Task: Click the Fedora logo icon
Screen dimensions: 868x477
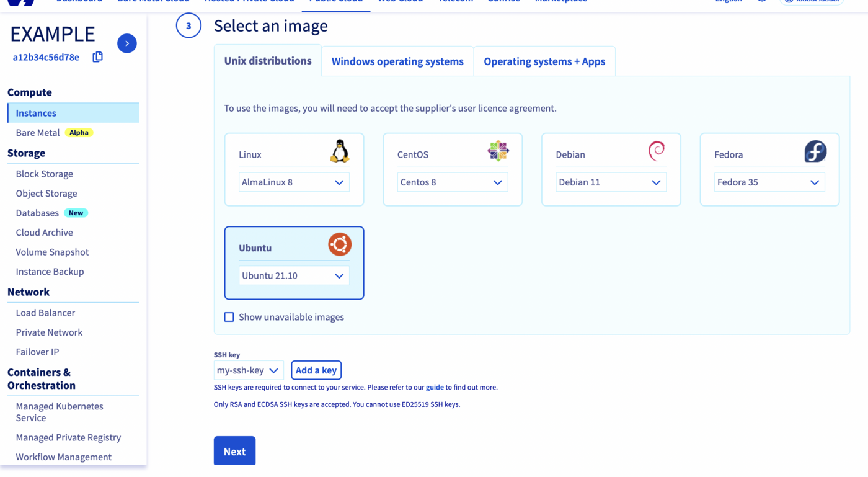Action: [815, 151]
